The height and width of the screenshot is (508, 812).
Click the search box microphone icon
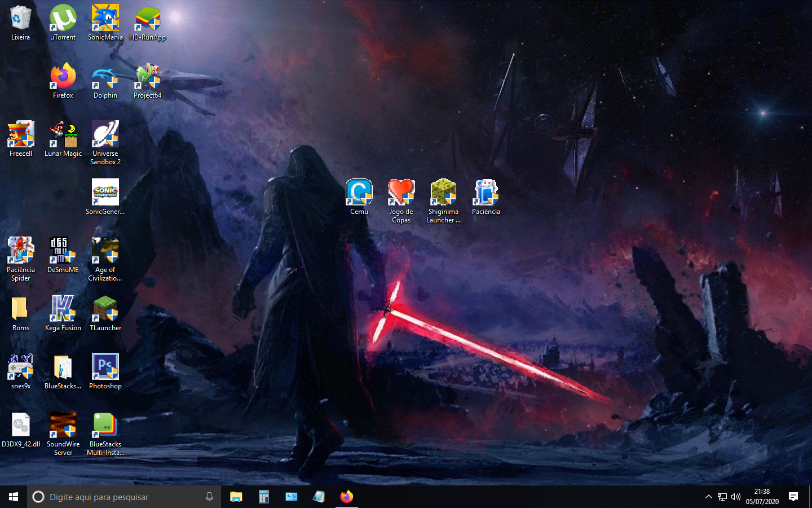click(x=209, y=497)
